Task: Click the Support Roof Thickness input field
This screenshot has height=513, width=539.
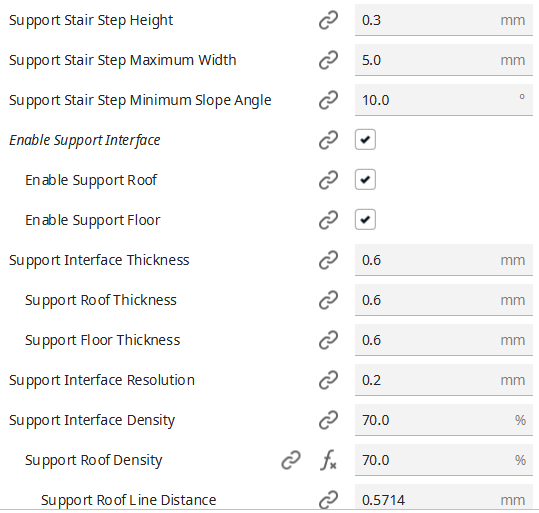Action: click(x=444, y=300)
